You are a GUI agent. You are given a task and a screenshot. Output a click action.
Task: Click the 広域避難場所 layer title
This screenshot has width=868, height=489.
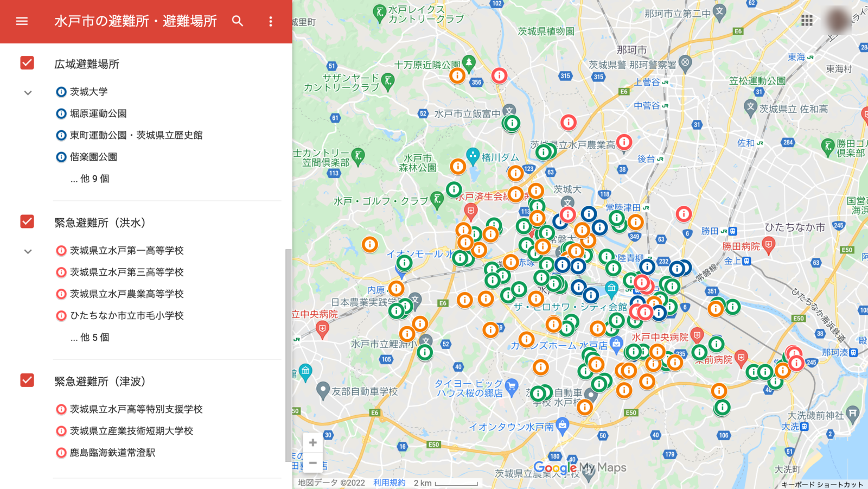pyautogui.click(x=87, y=64)
